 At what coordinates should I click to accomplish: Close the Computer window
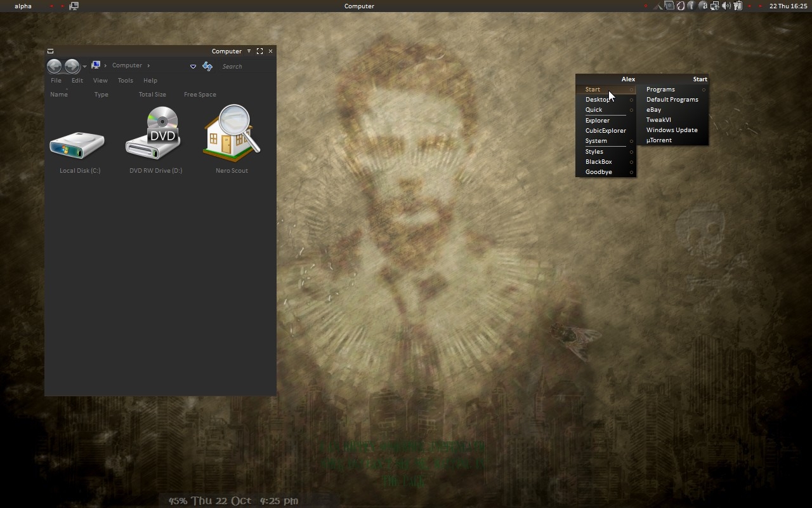pos(271,51)
